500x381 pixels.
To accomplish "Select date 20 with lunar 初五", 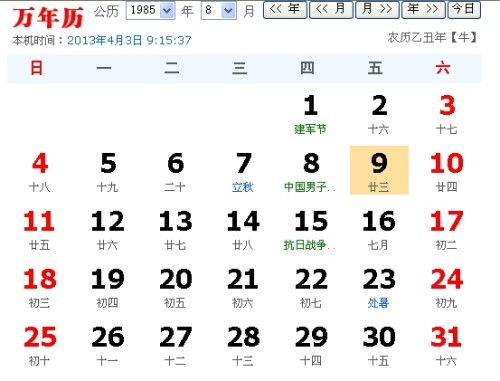I will tap(176, 288).
